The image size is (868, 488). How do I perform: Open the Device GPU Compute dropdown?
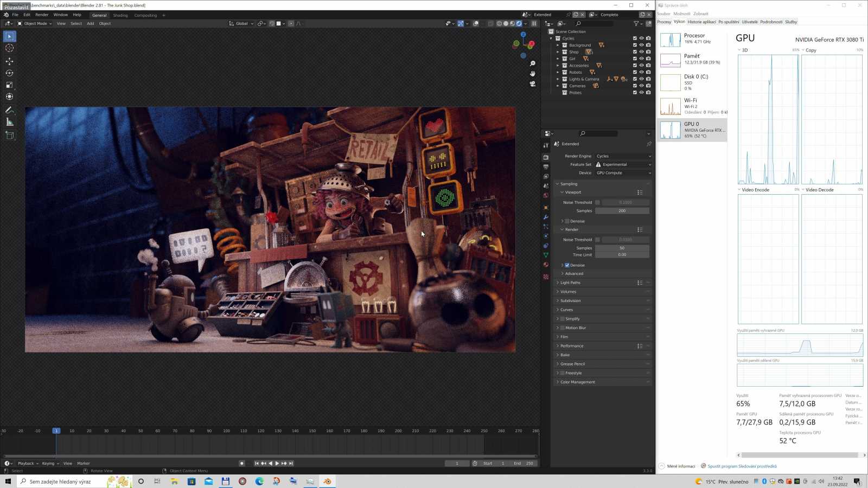[623, 173]
